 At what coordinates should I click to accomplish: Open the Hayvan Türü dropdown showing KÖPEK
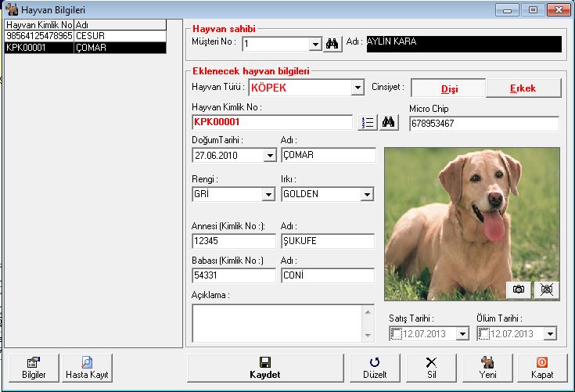coord(358,88)
